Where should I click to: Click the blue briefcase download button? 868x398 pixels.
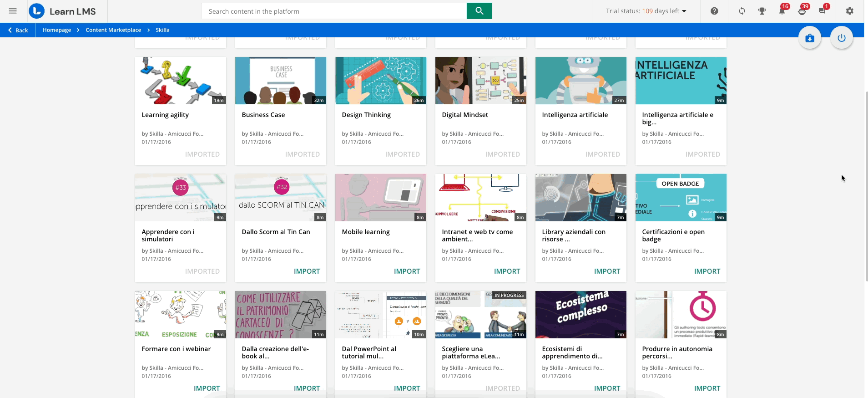pos(810,38)
